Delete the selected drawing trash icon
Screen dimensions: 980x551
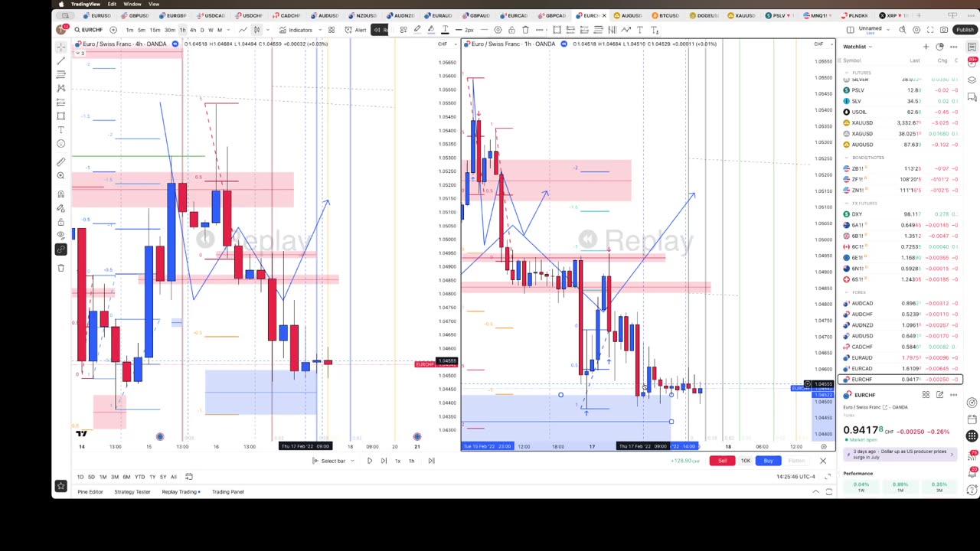526,30
